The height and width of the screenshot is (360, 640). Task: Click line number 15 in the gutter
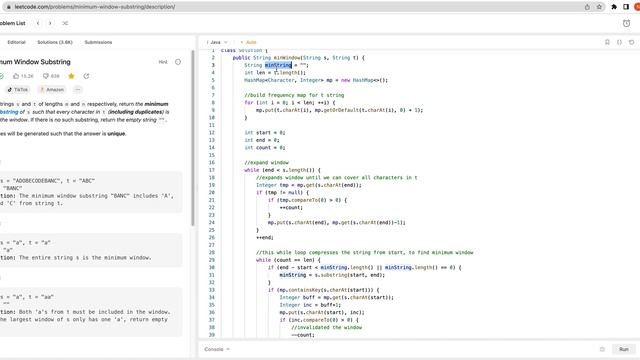tap(211, 155)
